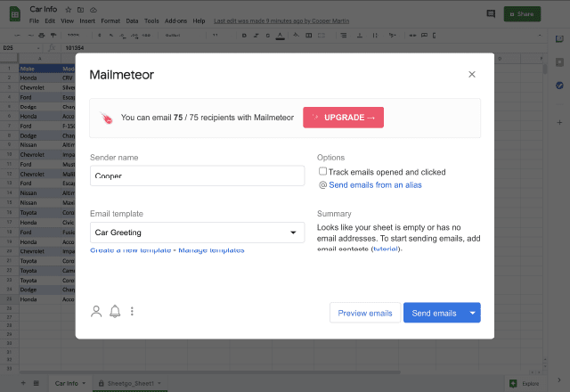
Task: Click the red UPGRADE button
Action: pyautogui.click(x=343, y=118)
